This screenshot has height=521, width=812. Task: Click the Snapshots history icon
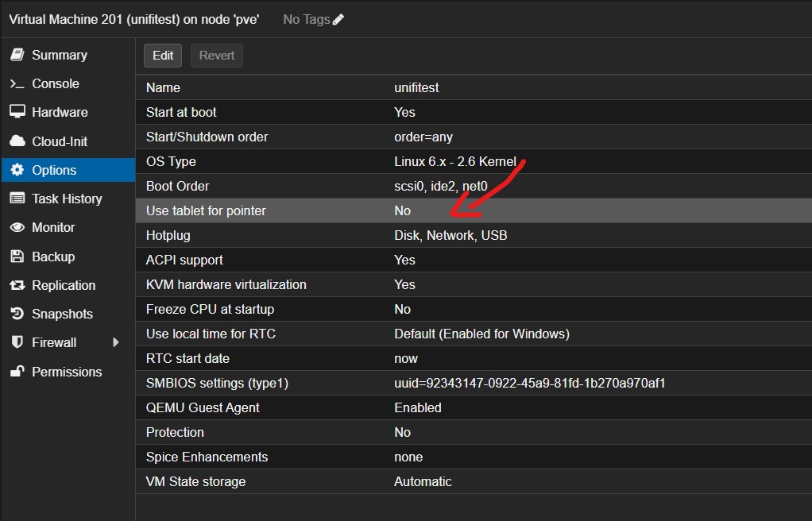point(17,314)
